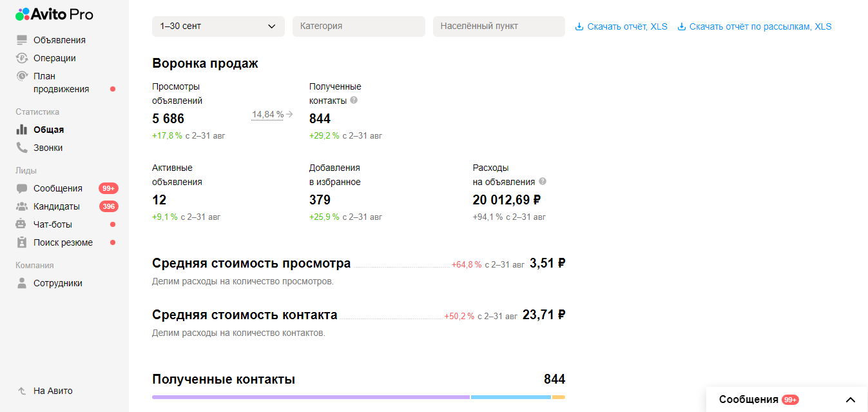
Task: Click the +94,1 % expenses change
Action: click(x=488, y=217)
